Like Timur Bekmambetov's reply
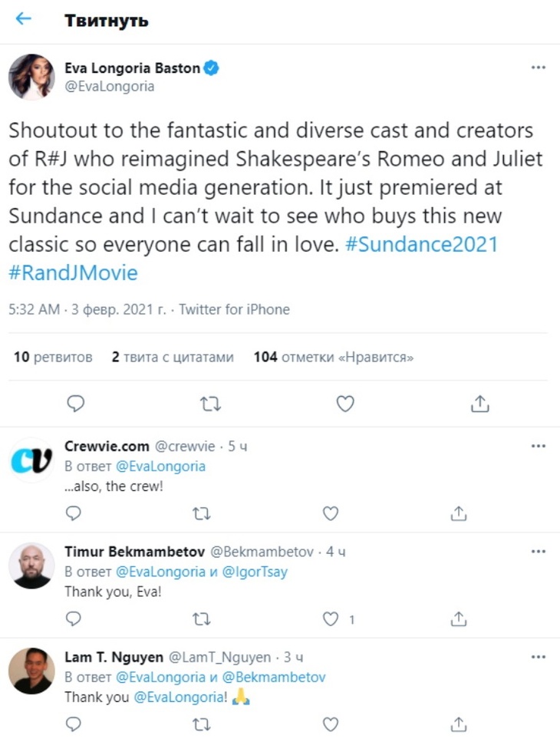The image size is (560, 742). point(330,618)
